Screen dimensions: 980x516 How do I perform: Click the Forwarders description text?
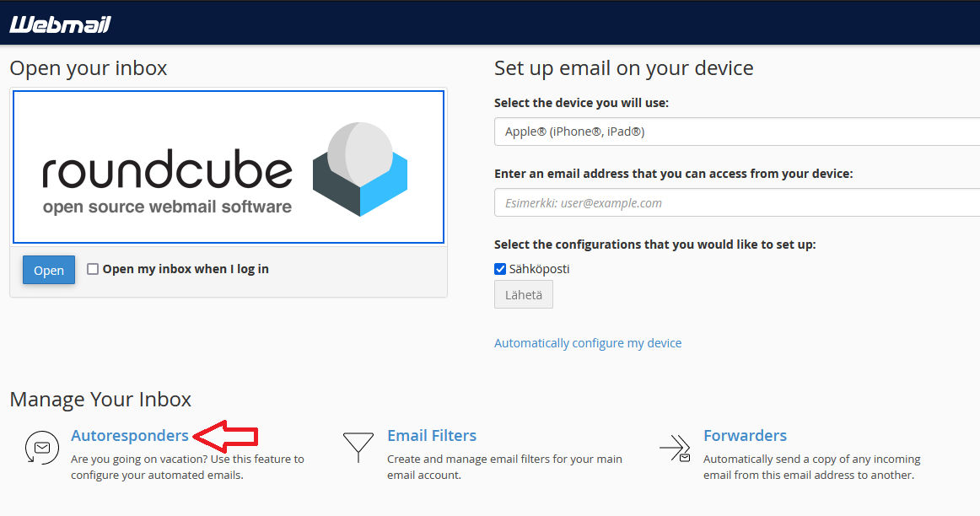[812, 466]
